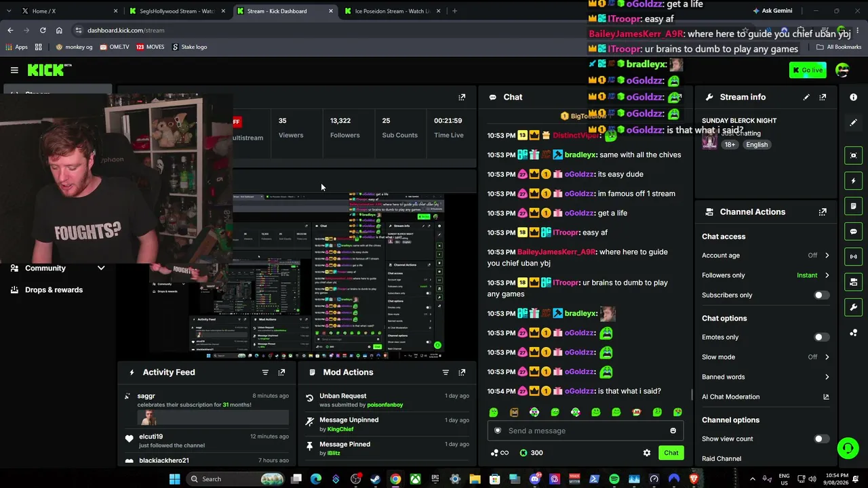Screen dimensions: 868x488
Task: Open the emoji picker in message box
Action: click(673, 430)
